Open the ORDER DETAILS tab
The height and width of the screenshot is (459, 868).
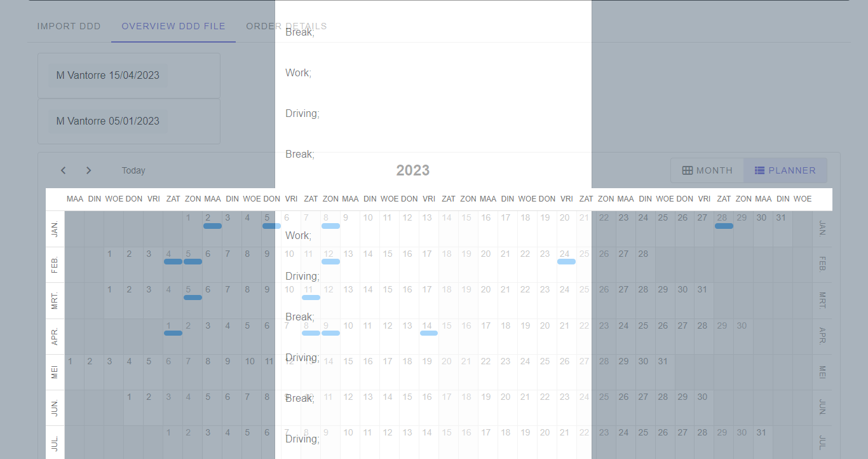point(287,26)
